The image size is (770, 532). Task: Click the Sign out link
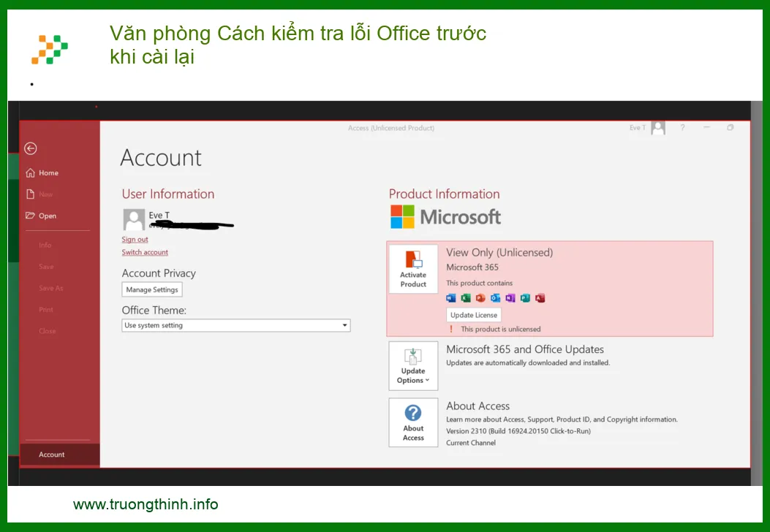pos(135,240)
